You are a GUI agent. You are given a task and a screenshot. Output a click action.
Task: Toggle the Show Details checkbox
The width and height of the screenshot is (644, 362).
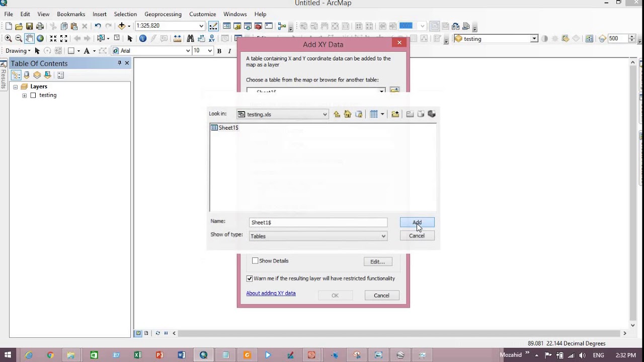[x=255, y=261]
